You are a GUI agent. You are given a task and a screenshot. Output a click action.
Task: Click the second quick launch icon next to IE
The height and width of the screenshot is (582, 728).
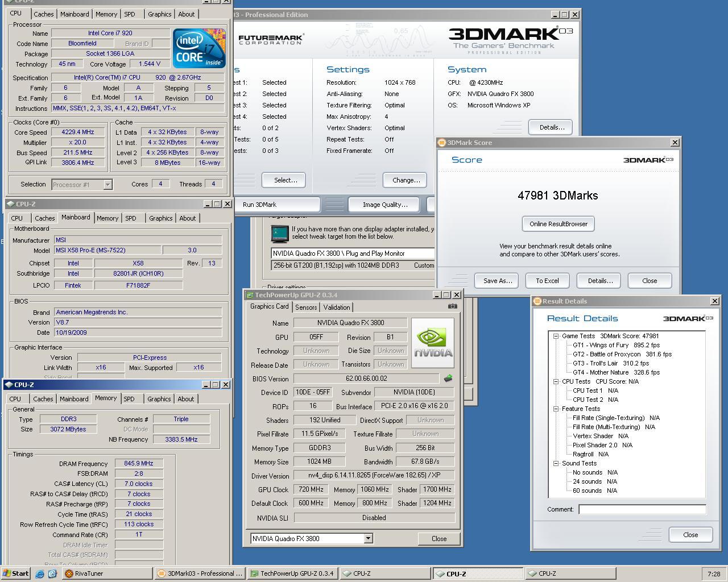[52, 573]
